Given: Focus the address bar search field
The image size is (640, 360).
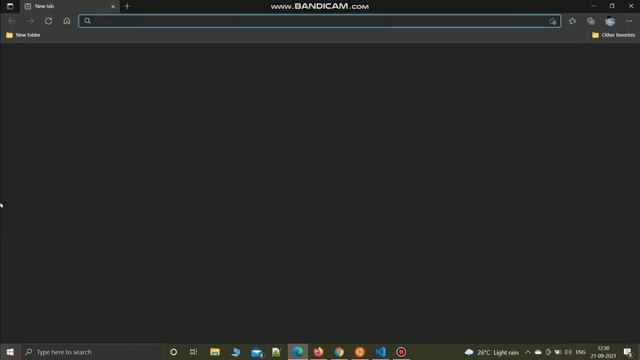Looking at the screenshot, I should click(x=320, y=21).
